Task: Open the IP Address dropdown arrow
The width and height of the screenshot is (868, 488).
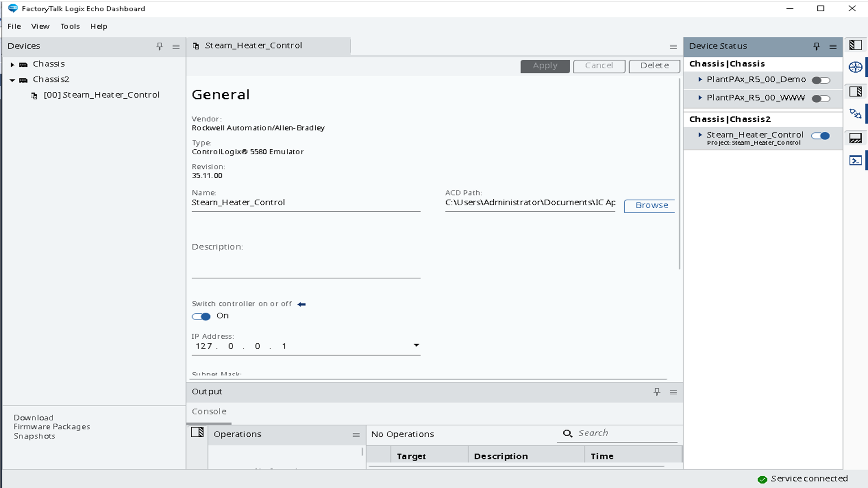Action: (x=416, y=345)
